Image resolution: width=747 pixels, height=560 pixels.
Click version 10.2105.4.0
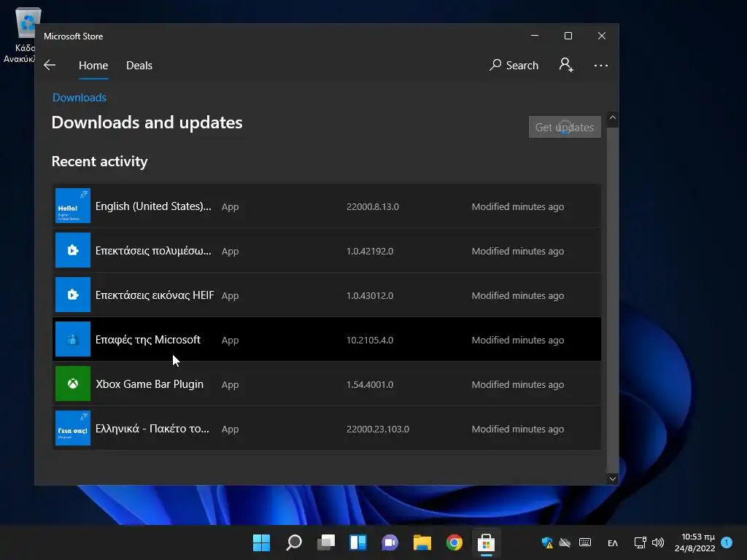point(370,340)
